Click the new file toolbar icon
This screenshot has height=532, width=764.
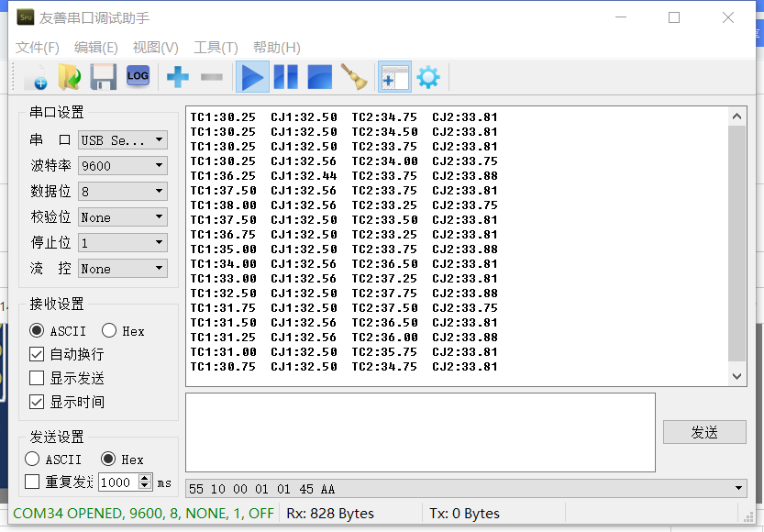(x=37, y=78)
